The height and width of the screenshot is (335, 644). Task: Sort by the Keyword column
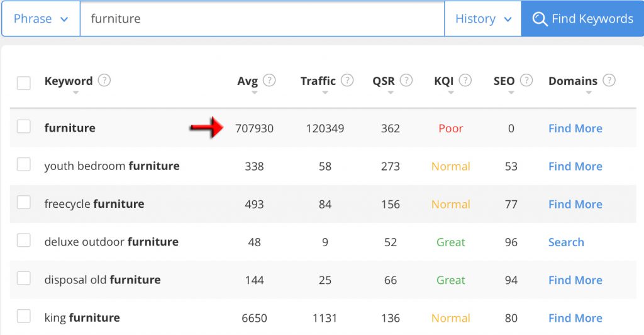click(75, 93)
